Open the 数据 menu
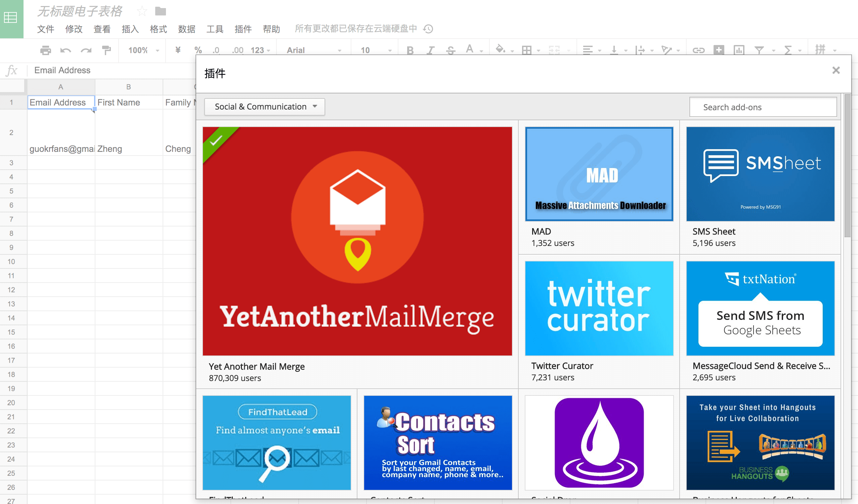Screen dimensions: 858x504 (187, 29)
